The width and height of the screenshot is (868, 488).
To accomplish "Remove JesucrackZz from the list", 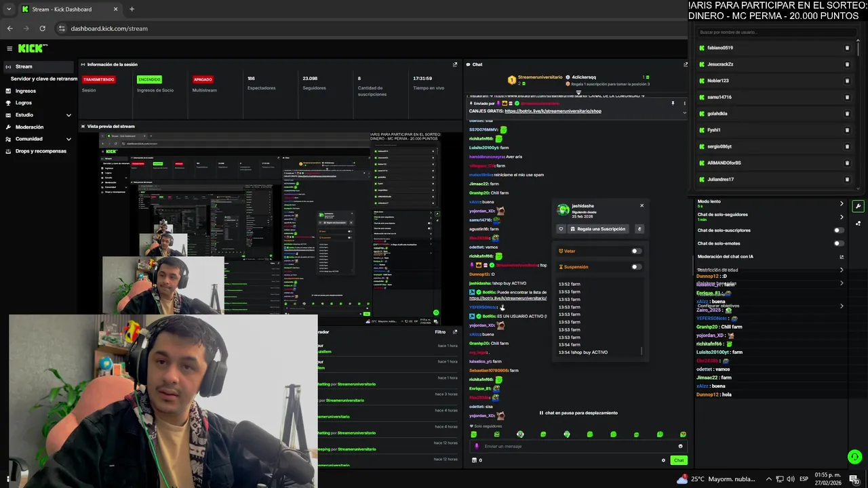I will (847, 64).
